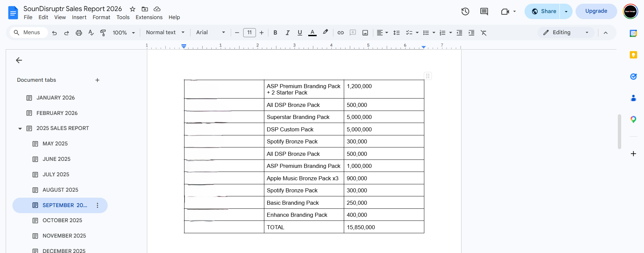Move document with folder icon
The image size is (644, 253).
tap(145, 9)
